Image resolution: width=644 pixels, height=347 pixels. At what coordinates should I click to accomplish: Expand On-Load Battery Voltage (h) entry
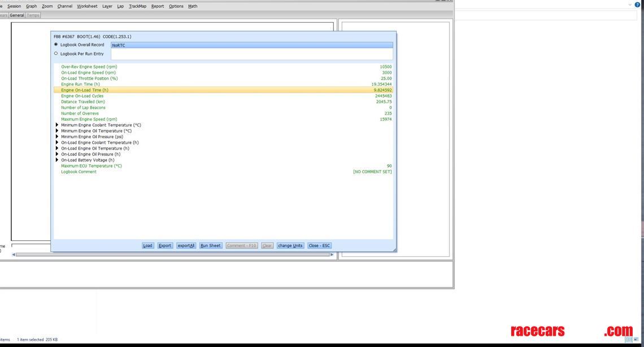57,160
